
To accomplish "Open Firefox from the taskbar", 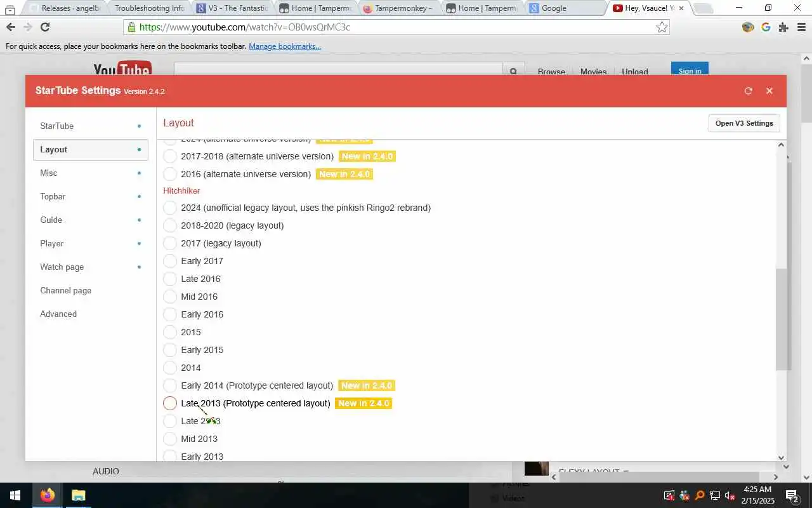I will pyautogui.click(x=48, y=495).
